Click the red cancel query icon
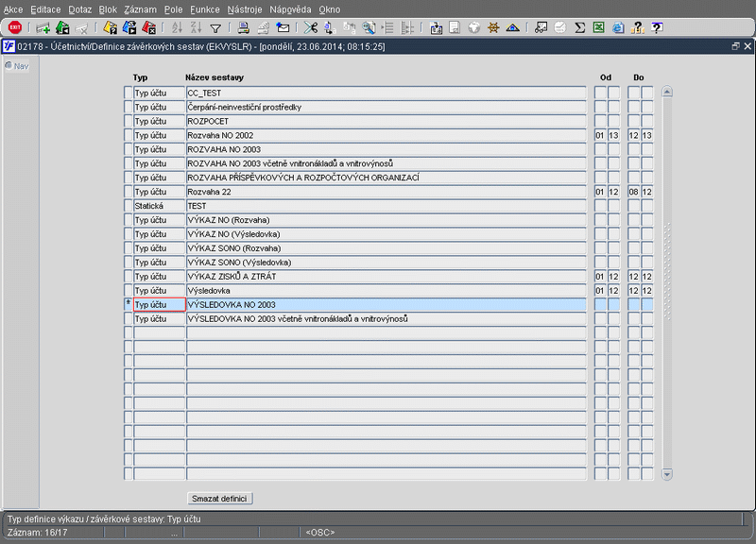756x544 pixels. click(149, 28)
